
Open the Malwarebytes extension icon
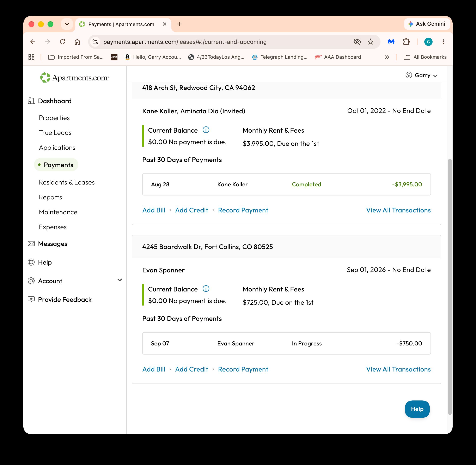coord(391,42)
